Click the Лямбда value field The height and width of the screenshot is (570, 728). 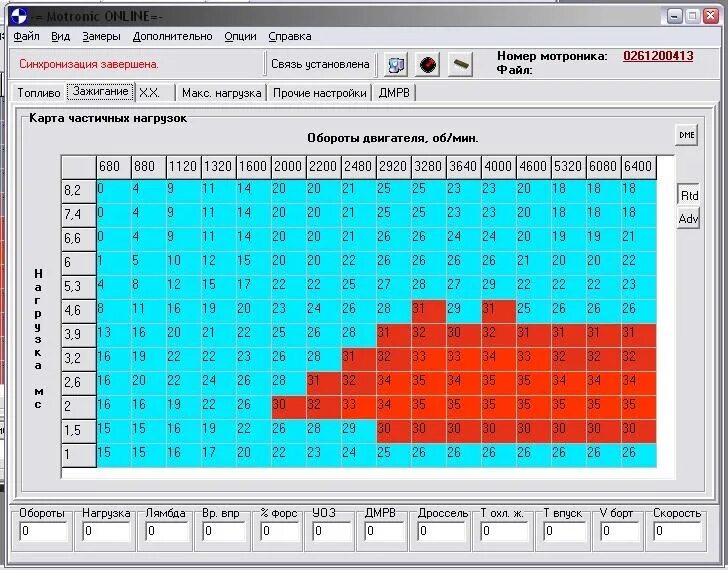[167, 531]
